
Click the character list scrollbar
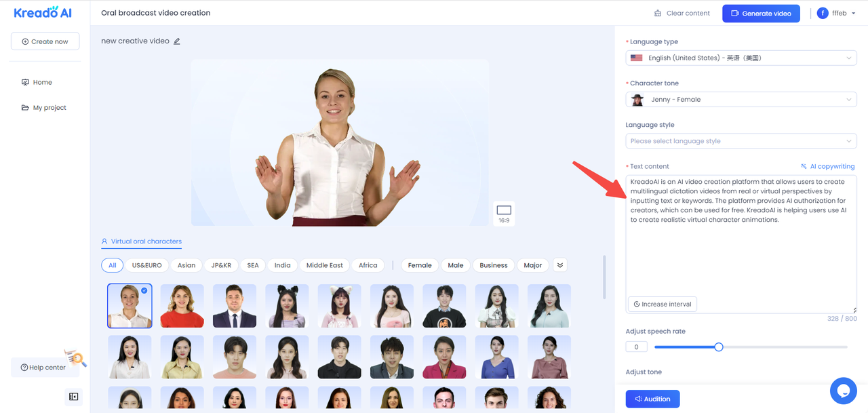604,276
